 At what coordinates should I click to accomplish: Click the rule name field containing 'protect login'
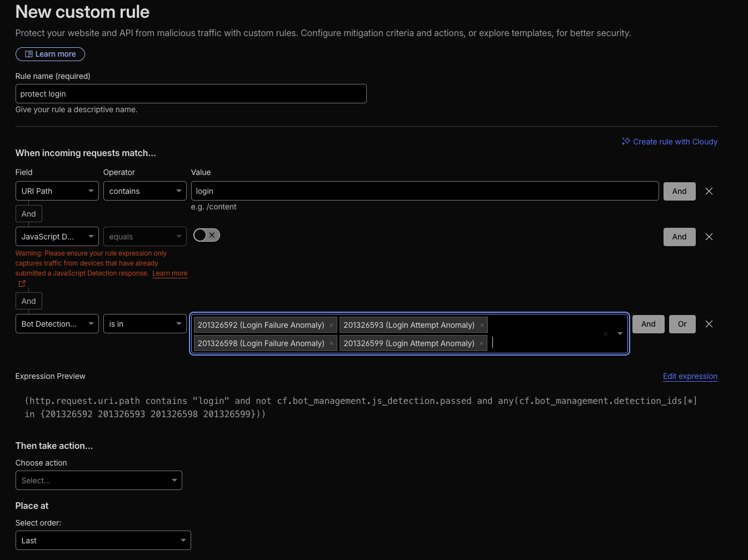point(191,93)
